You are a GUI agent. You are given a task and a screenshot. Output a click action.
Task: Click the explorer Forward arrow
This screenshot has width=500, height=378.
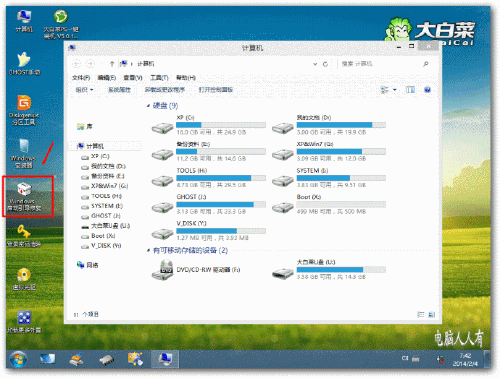coord(90,64)
